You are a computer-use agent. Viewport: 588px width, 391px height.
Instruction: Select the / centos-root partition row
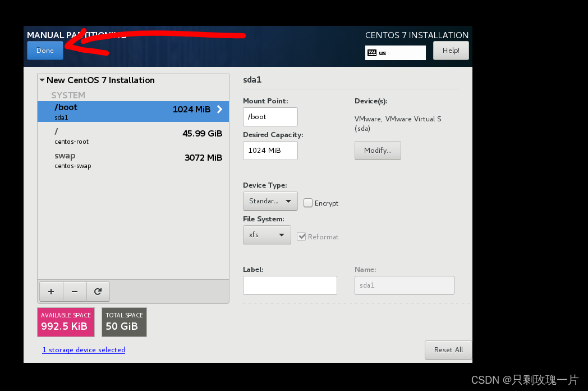[133, 135]
